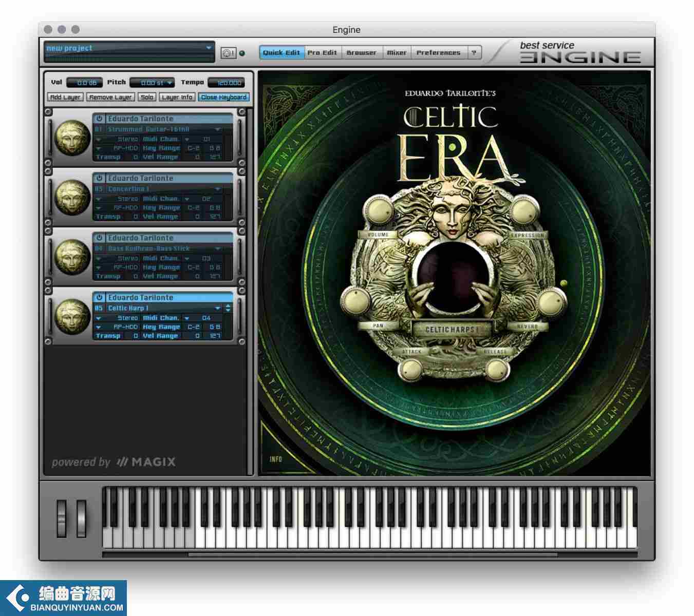Click the Tempo 120.000 field
Viewport: 694px width, 616px height.
(227, 83)
